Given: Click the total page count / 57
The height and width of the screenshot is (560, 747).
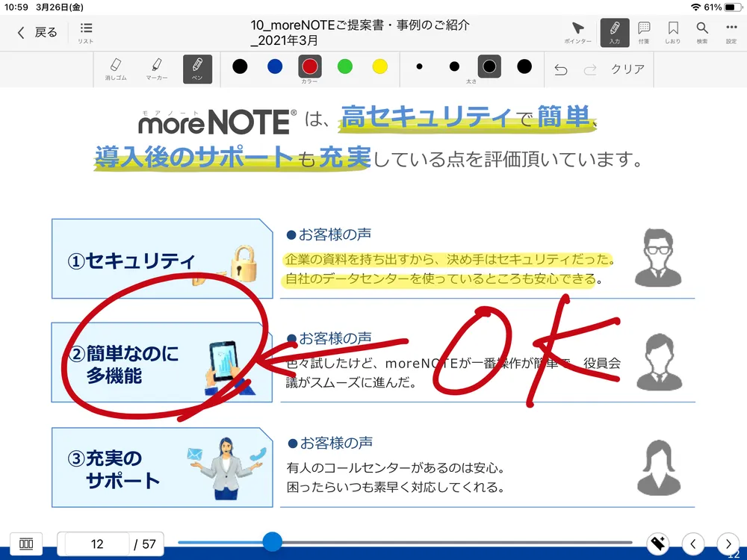Looking at the screenshot, I should coord(145,544).
